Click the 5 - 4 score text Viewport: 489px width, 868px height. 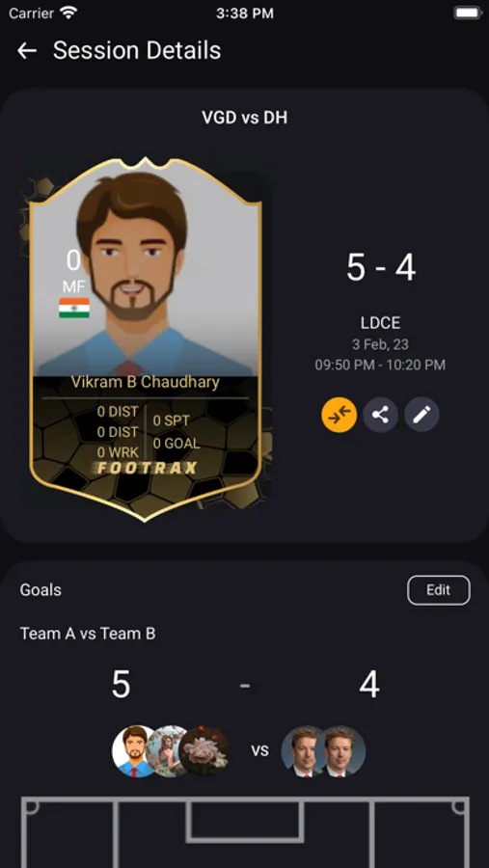tap(381, 267)
